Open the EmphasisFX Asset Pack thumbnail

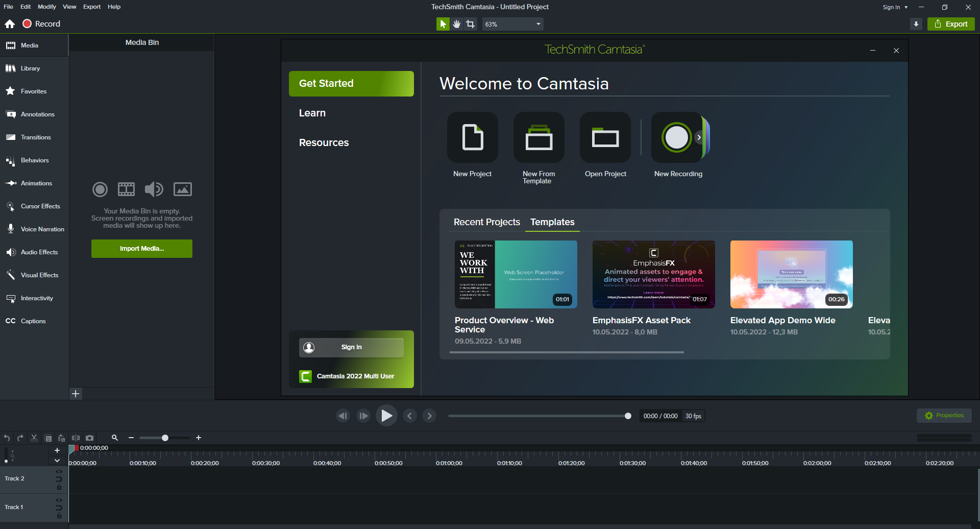(654, 274)
